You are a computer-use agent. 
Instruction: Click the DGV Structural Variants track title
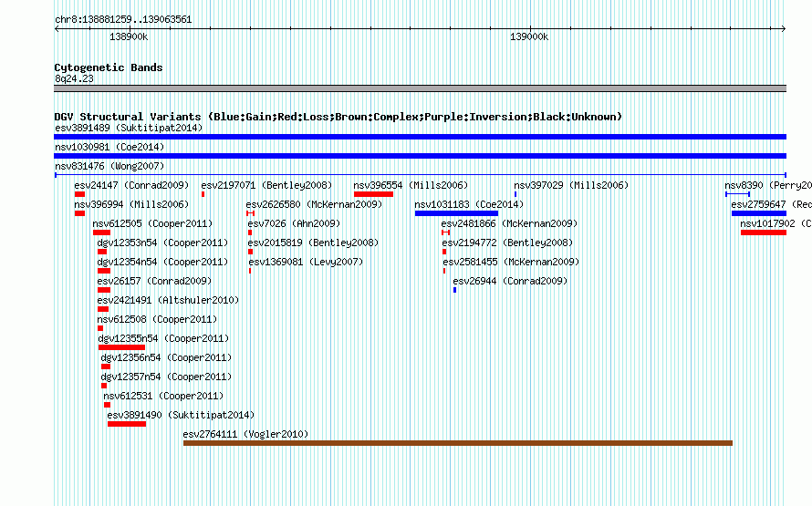tap(338, 117)
